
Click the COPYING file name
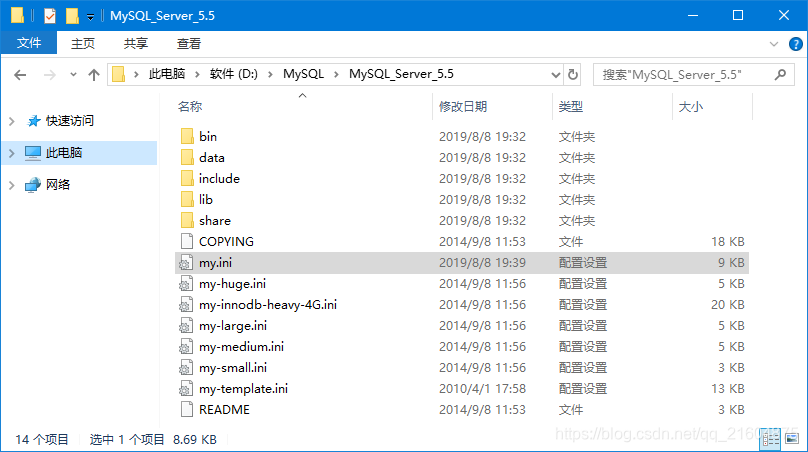pyautogui.click(x=226, y=242)
